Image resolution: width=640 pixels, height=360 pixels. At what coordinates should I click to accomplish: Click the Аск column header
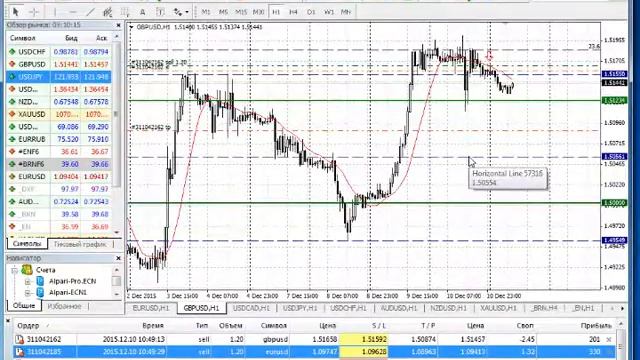click(x=101, y=38)
